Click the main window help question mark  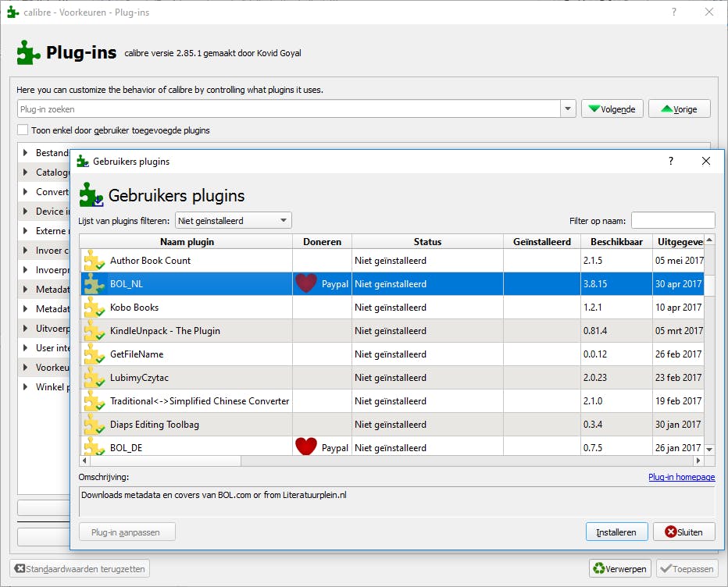tap(674, 12)
